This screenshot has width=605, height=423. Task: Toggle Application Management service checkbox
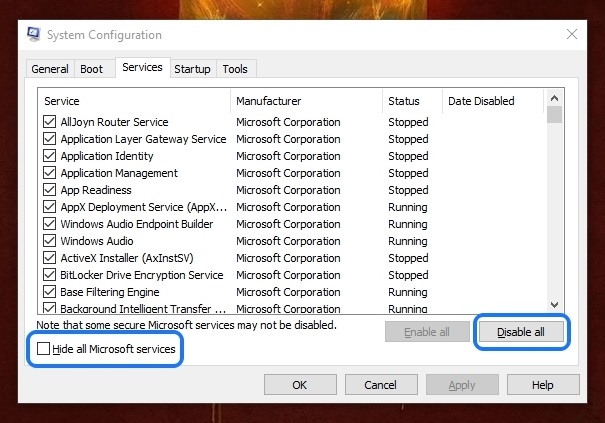(49, 173)
